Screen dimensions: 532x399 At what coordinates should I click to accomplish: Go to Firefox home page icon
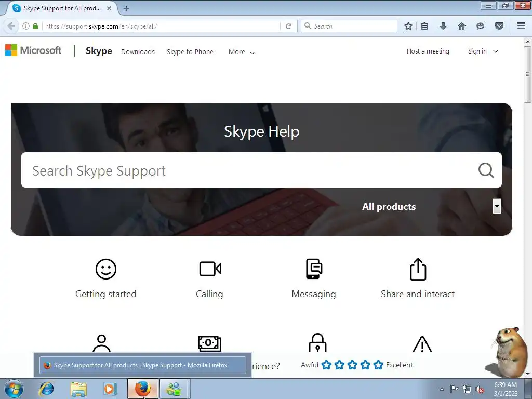tap(462, 26)
